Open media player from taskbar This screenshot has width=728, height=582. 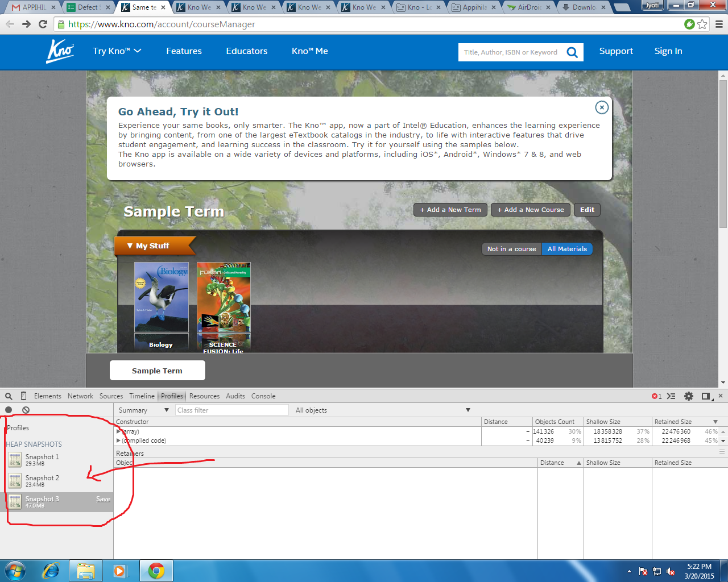[120, 571]
